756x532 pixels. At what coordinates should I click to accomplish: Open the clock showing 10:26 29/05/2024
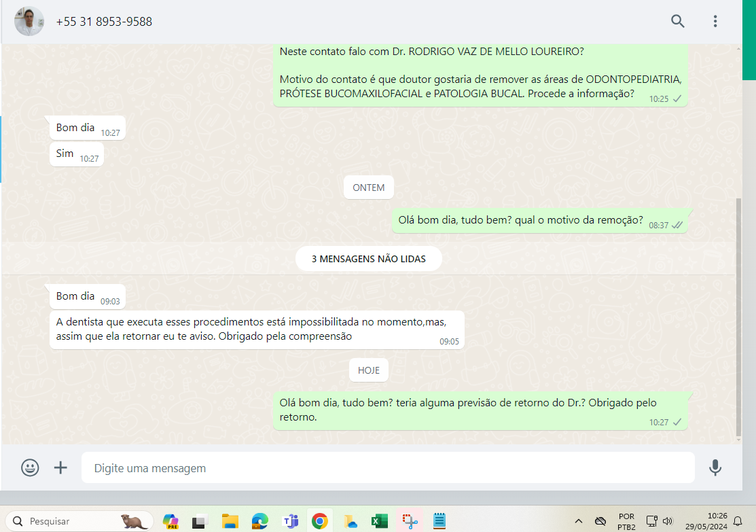[x=706, y=521]
